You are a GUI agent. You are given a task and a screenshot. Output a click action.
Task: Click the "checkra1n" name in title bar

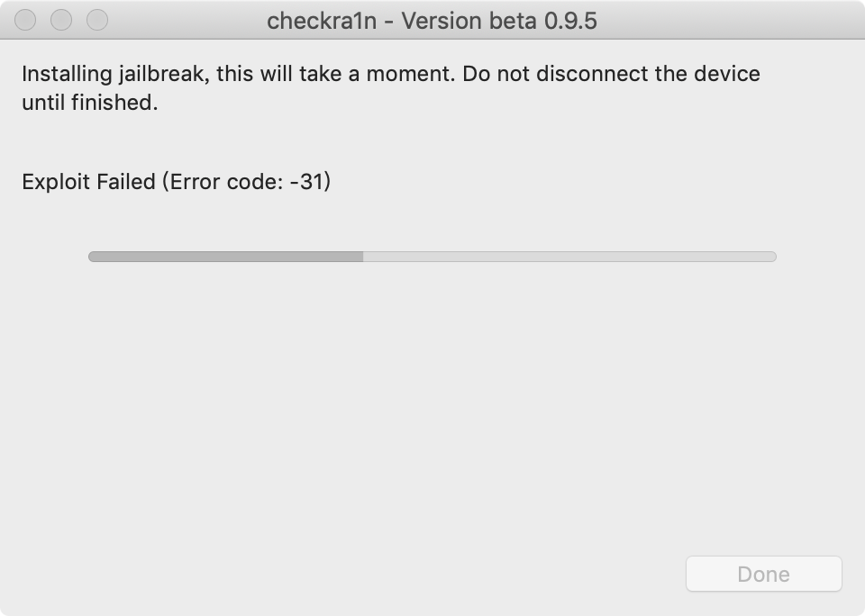322,21
